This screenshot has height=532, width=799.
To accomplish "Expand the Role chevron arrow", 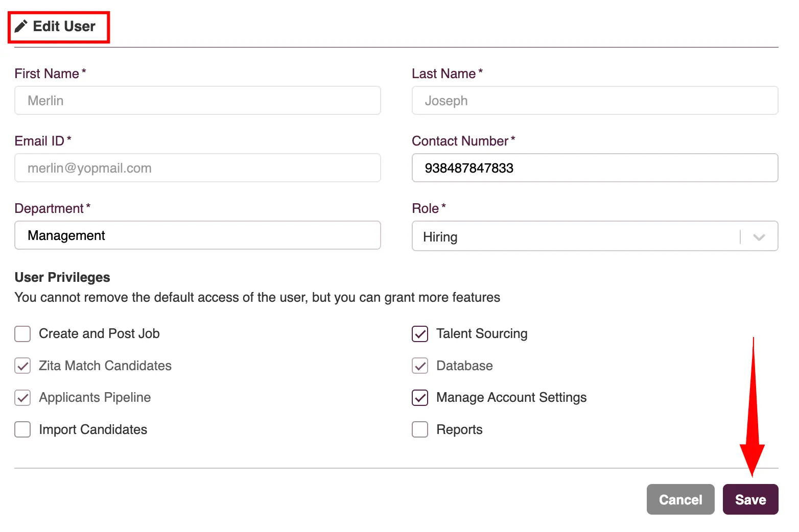I will [759, 237].
